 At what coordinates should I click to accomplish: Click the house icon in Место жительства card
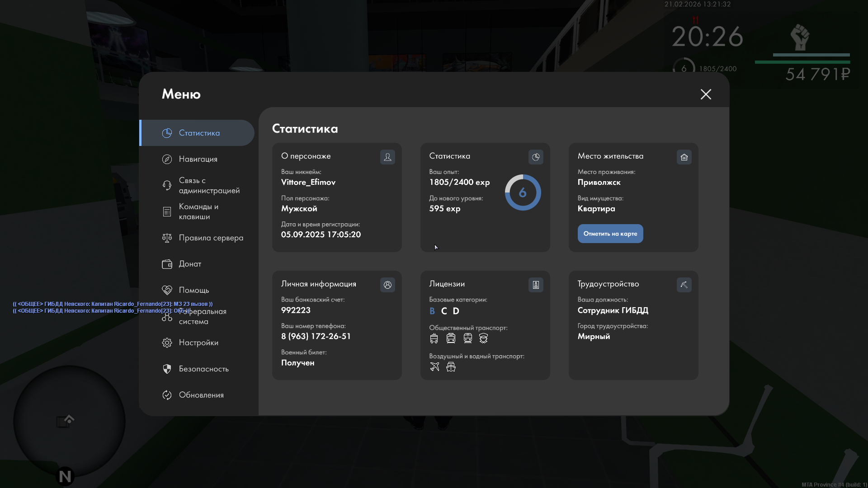point(684,157)
